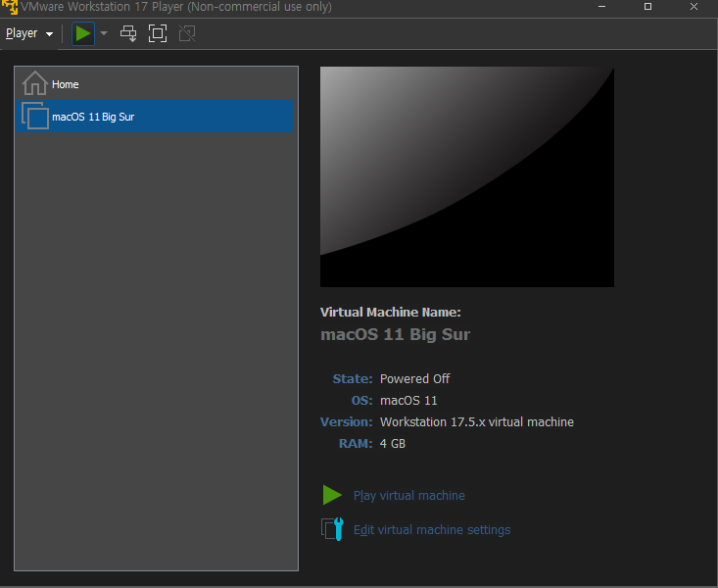Click Play virtual machine link
The height and width of the screenshot is (588, 718).
click(408, 496)
